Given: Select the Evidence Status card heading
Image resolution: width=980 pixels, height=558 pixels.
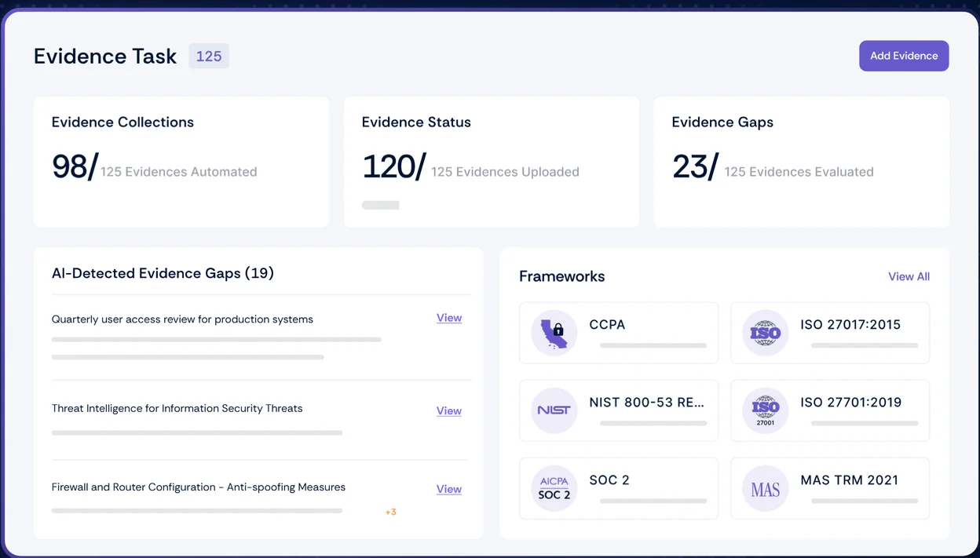Looking at the screenshot, I should [x=416, y=122].
